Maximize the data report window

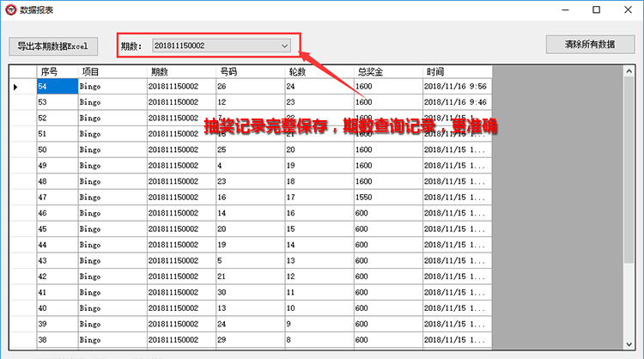tap(596, 9)
